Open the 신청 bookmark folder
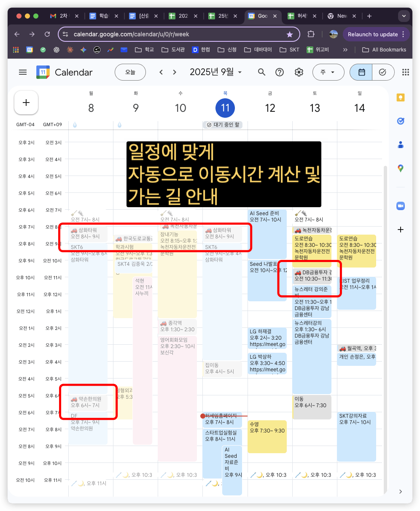Viewport: 420px width, 511px height. (227, 49)
